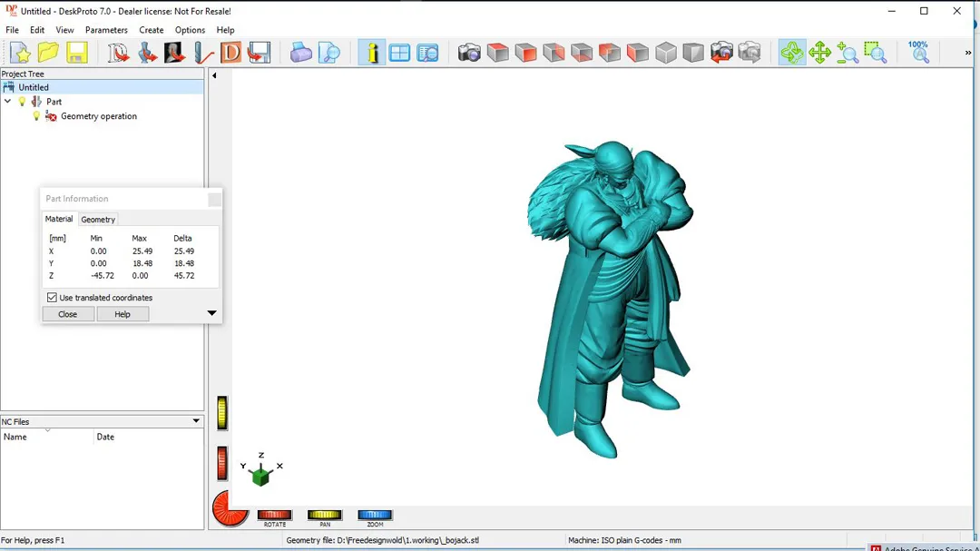
Task: Click the Print preview magnifier icon
Action: click(328, 53)
